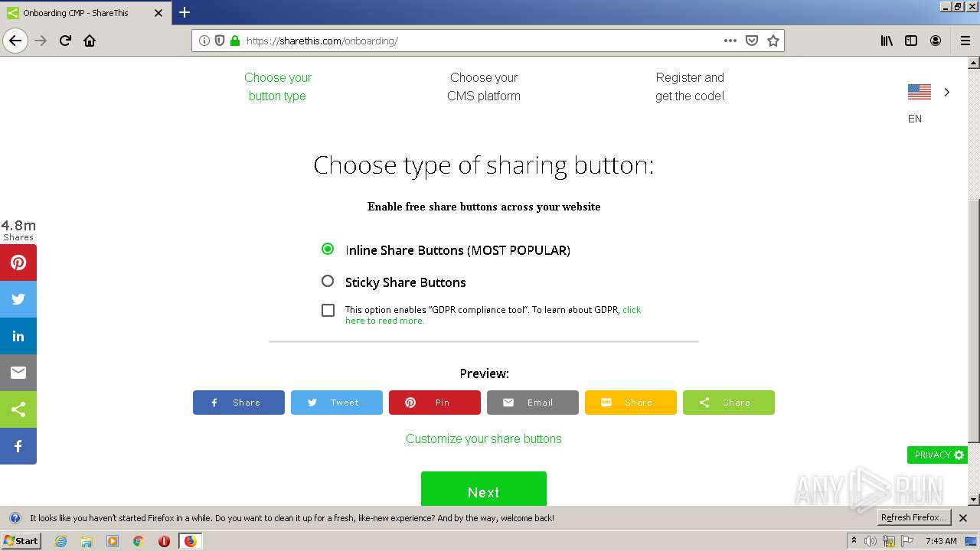Click the US flag language icon
The height and width of the screenshot is (551, 980).
coord(920,92)
